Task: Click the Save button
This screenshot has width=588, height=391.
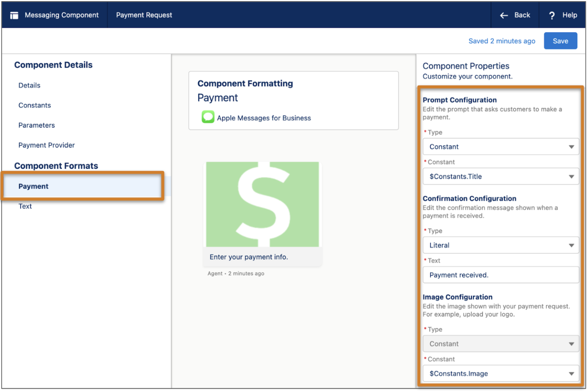Action: point(560,41)
